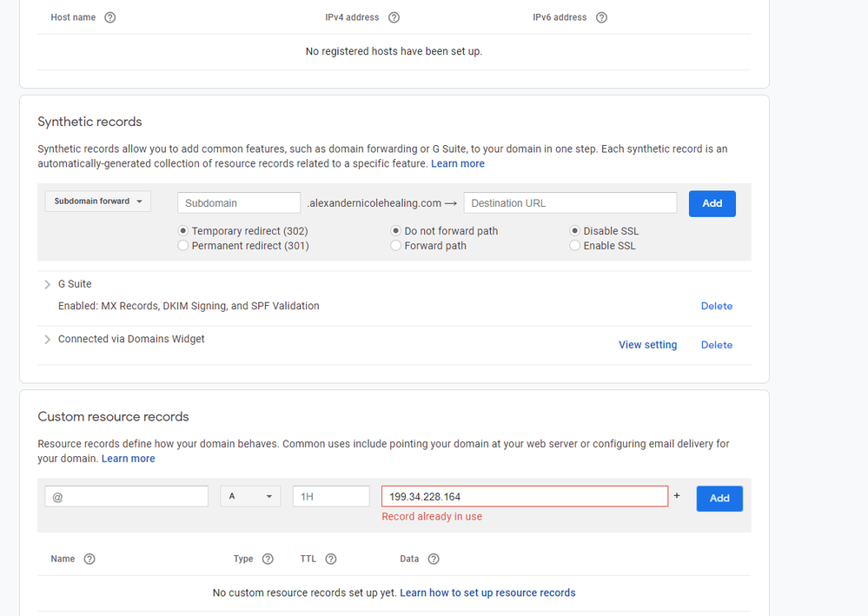This screenshot has height=616, width=868.
Task: Open Learn how to set up resource records
Action: 487,592
